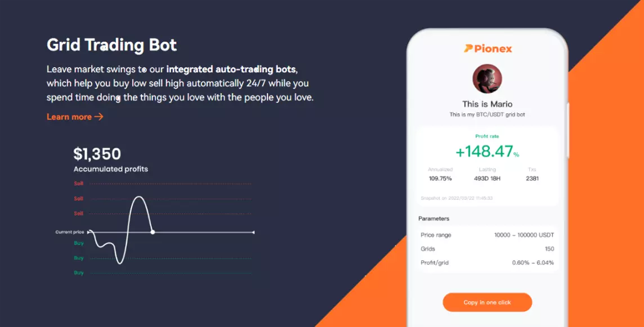
Task: Expand the Parameters section
Action: click(x=433, y=219)
